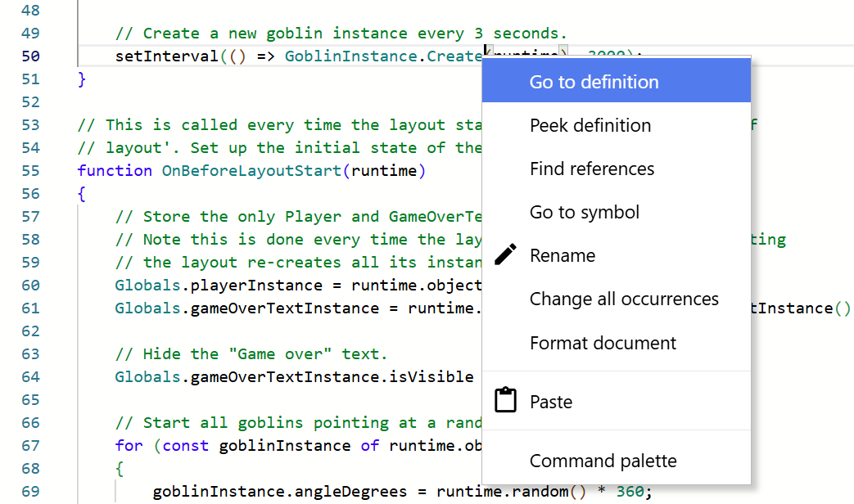Click the Rename pencil icon
The image size is (854, 504).
(x=505, y=254)
